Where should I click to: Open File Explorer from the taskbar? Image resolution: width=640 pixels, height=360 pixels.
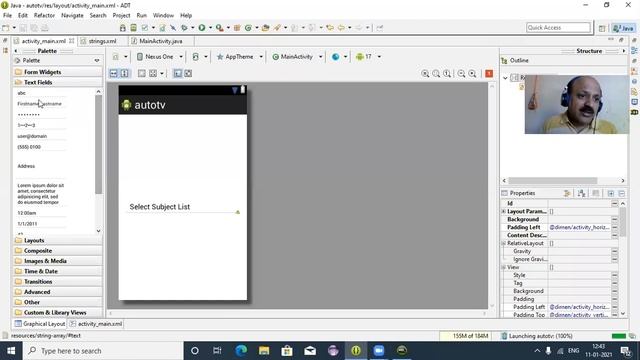[x=264, y=351]
